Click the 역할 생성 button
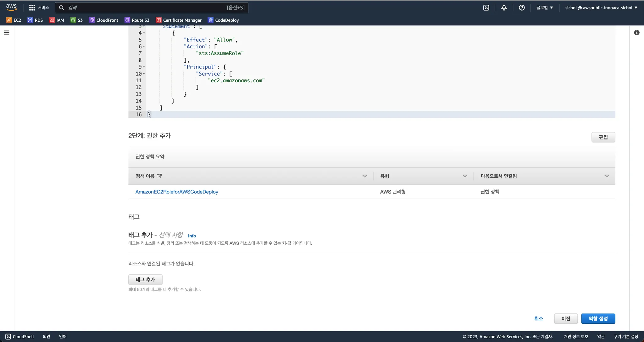The height and width of the screenshot is (342, 644). tap(598, 318)
